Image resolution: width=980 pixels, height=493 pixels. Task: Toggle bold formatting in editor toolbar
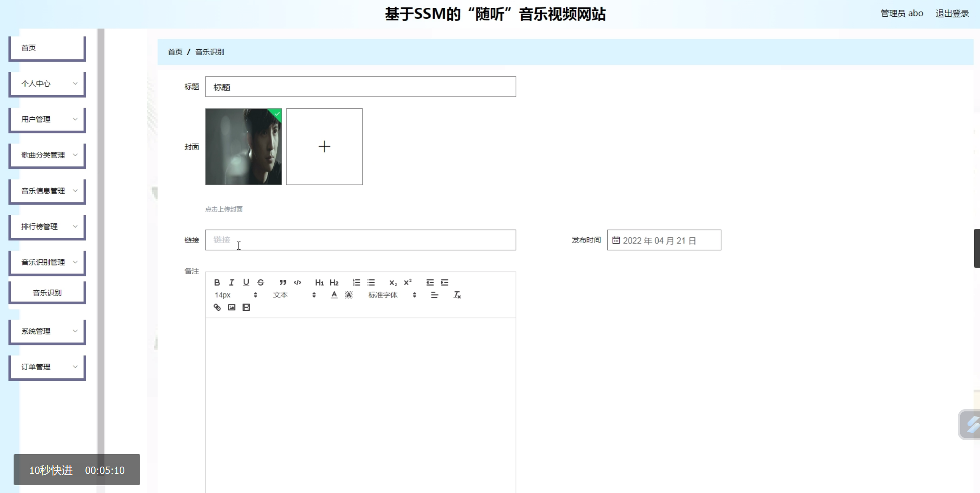217,282
